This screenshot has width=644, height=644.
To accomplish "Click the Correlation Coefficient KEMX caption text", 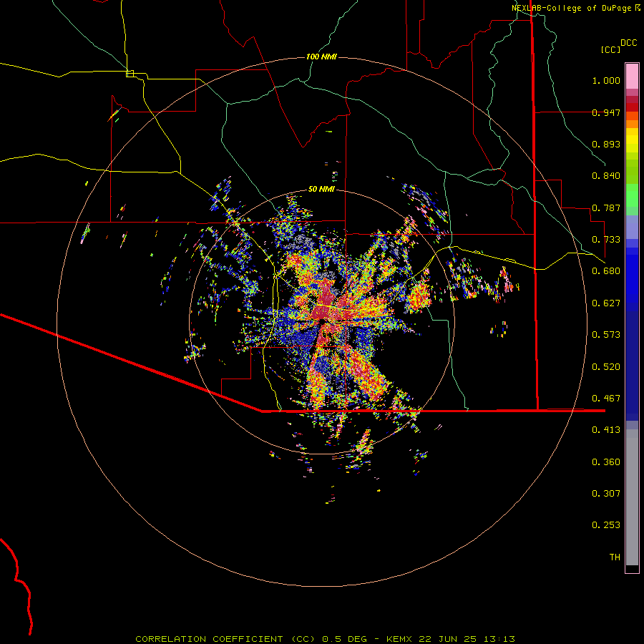I will (x=325, y=639).
